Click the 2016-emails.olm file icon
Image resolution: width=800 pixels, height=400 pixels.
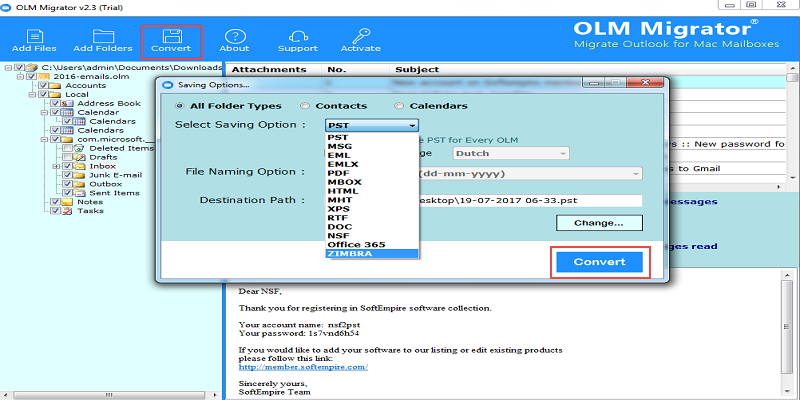point(44,77)
